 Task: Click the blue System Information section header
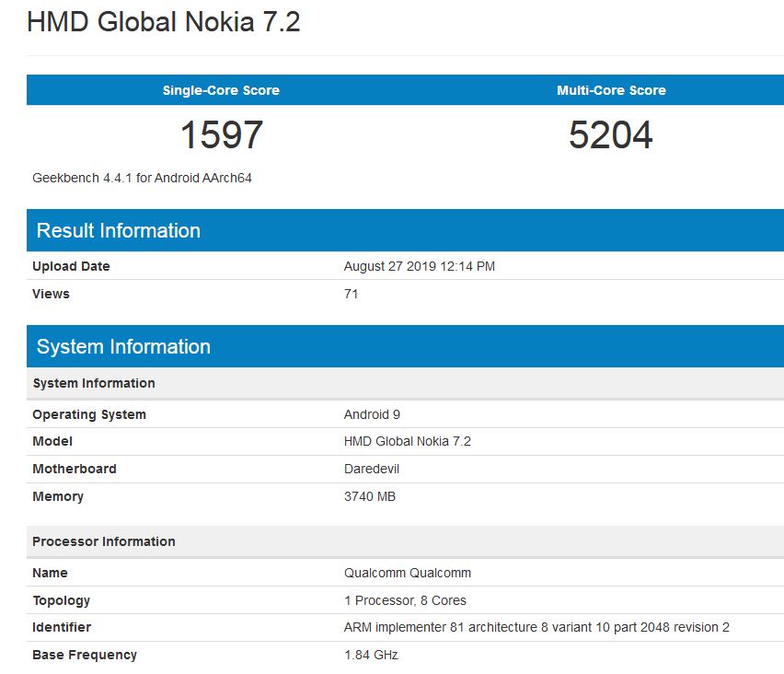click(x=405, y=346)
